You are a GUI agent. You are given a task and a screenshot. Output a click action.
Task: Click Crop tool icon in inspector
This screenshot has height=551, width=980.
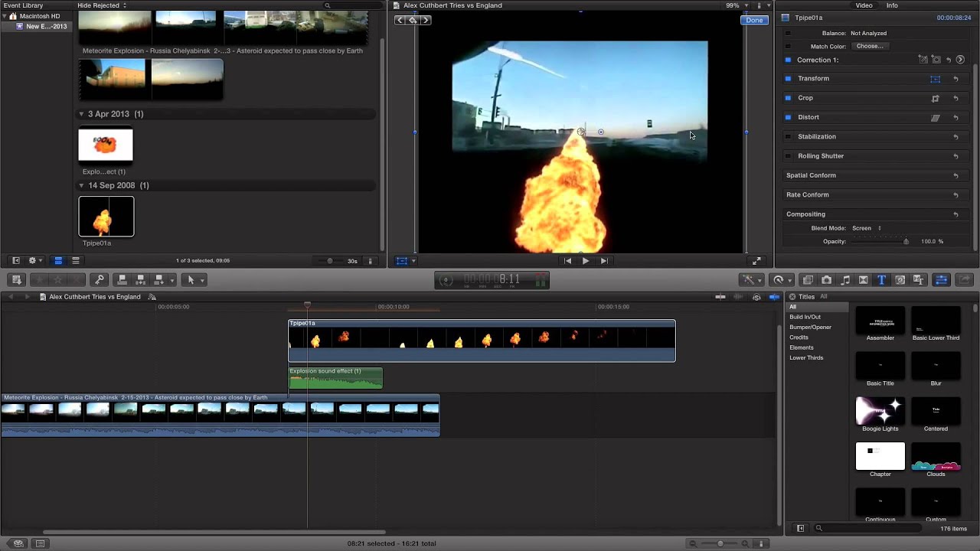[935, 98]
